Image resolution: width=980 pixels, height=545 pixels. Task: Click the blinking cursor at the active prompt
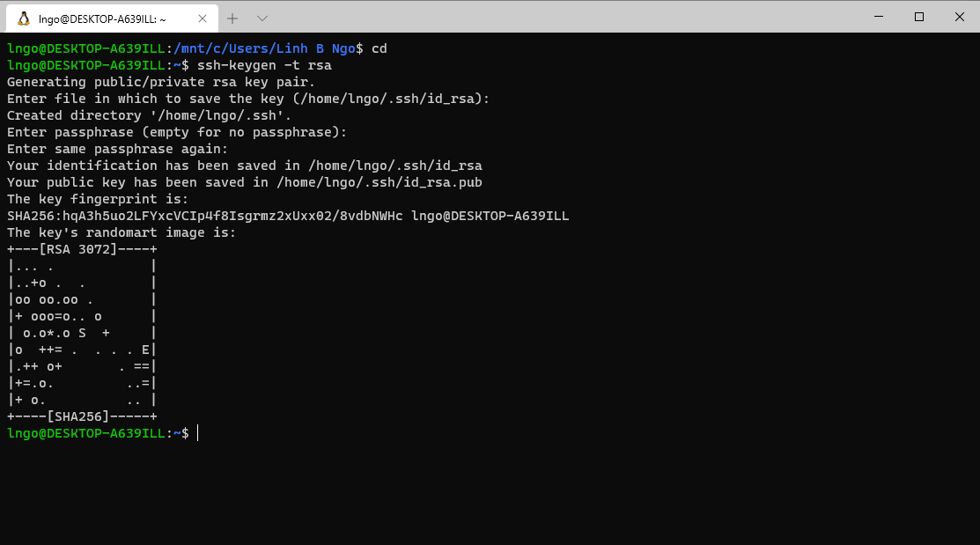click(197, 433)
